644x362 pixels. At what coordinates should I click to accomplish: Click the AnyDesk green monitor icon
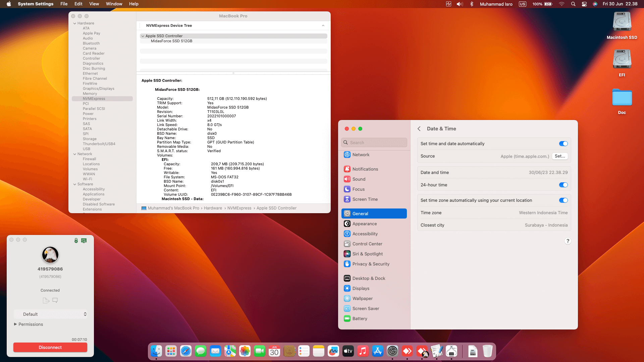point(84,240)
